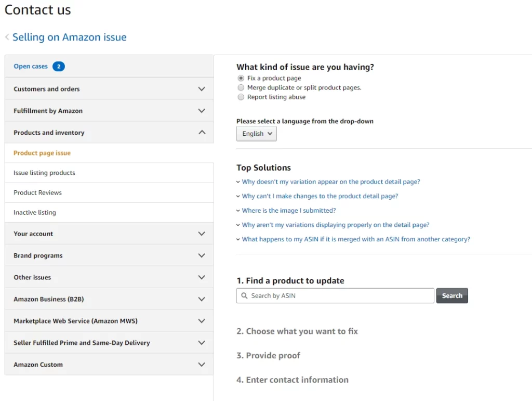Open Why doesn't my variation appear link
This screenshot has height=401, width=532.
pyautogui.click(x=331, y=182)
